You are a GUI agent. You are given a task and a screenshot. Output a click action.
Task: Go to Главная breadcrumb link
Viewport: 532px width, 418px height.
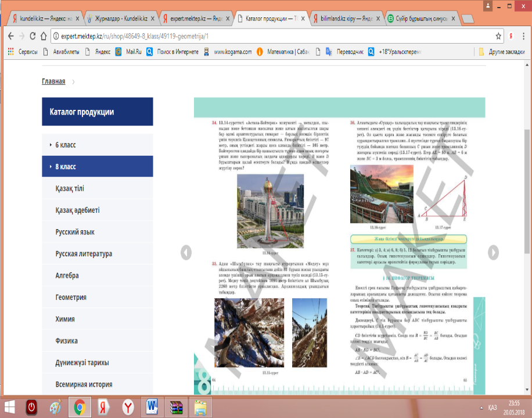point(53,81)
